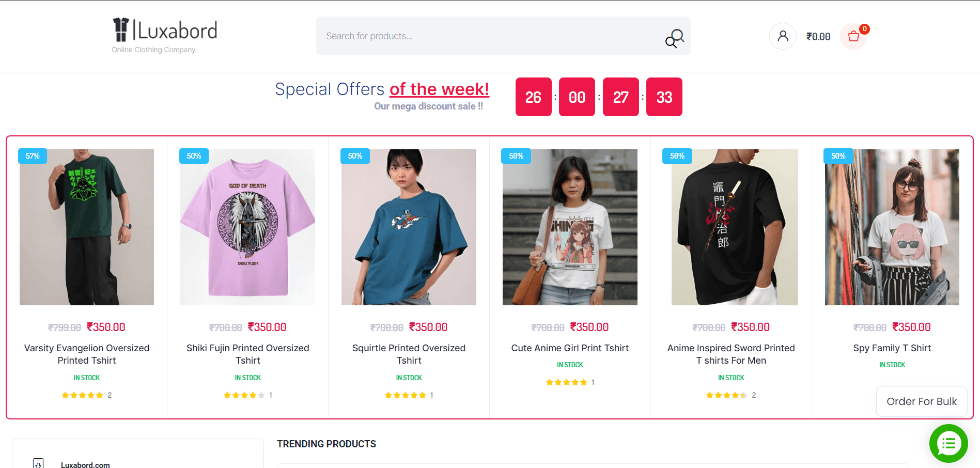Select the pink Shiki Fujin tshirt image

coord(247,227)
